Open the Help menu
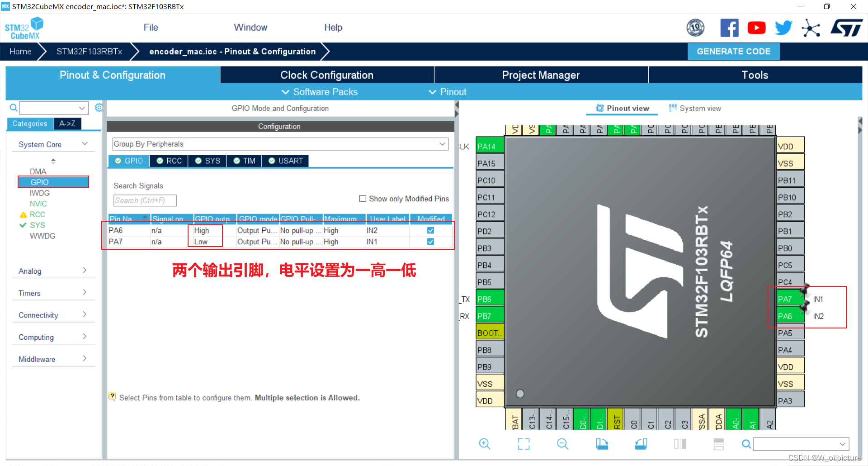Viewport: 868px width, 466px height. pyautogui.click(x=333, y=28)
